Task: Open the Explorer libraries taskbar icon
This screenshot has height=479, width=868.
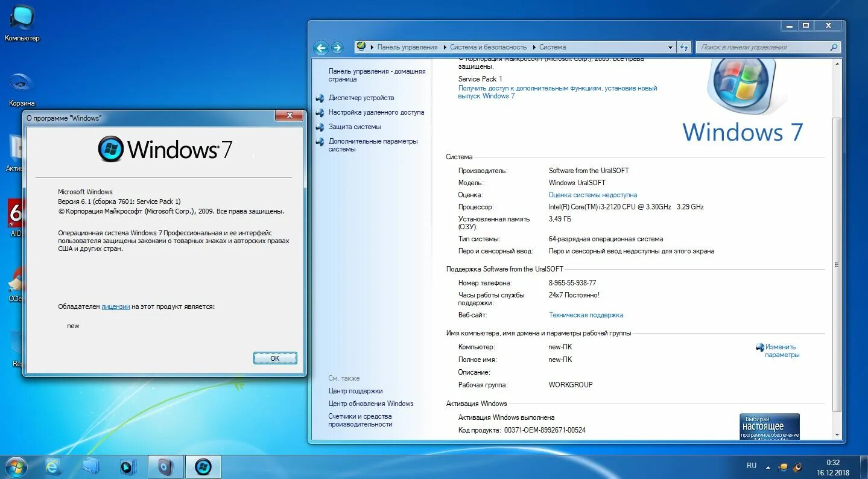Action: (91, 466)
